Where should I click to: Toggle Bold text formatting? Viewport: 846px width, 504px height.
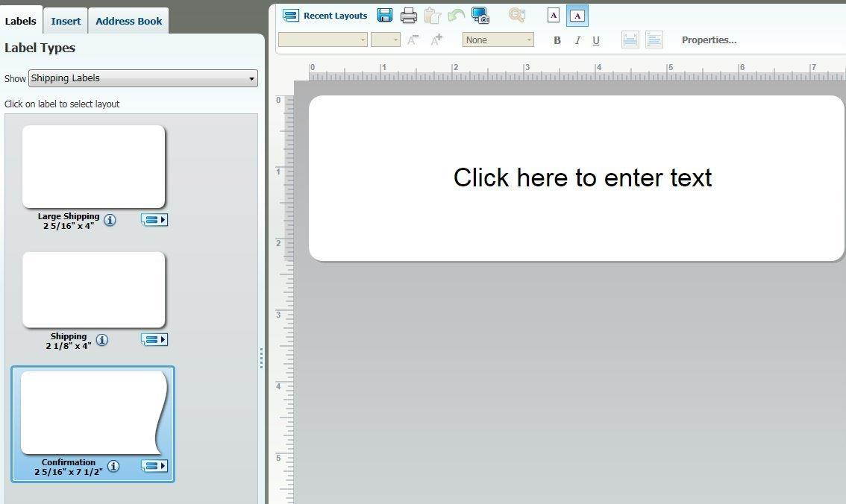(557, 40)
